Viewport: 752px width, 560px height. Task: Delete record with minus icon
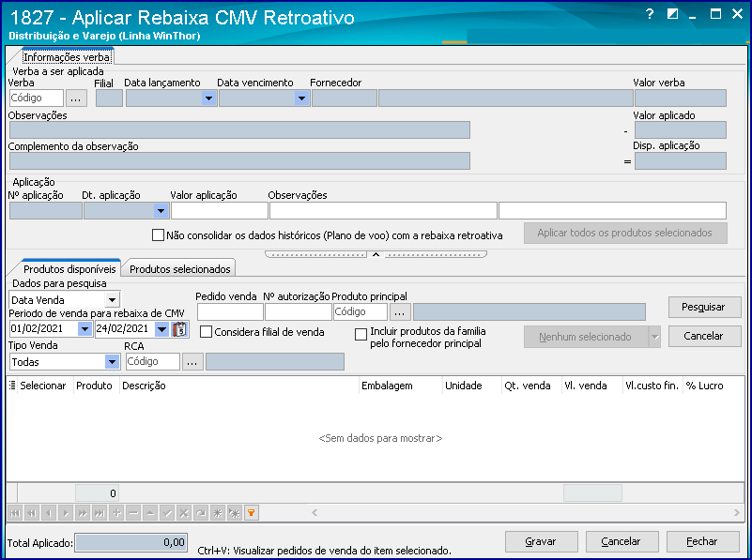pyautogui.click(x=133, y=513)
